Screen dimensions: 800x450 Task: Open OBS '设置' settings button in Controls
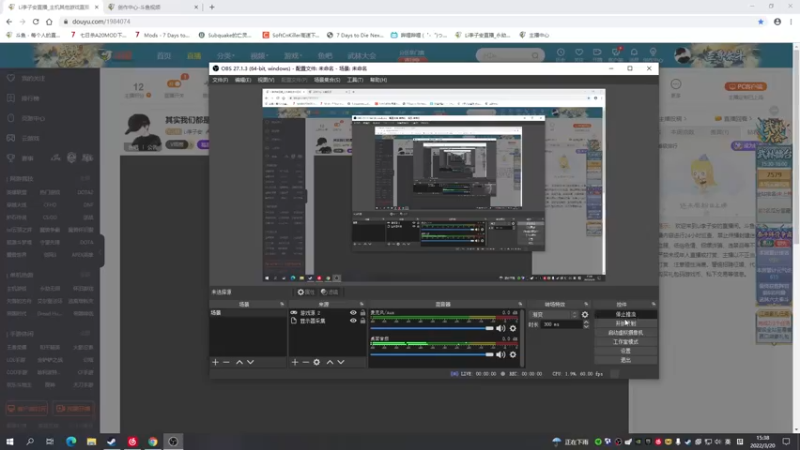[x=626, y=351]
